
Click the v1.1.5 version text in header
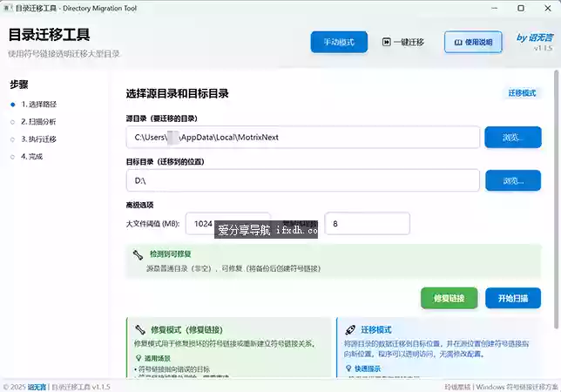point(543,48)
